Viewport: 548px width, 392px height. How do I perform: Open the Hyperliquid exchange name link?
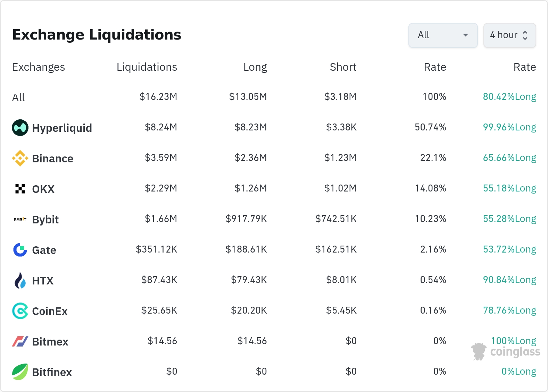coord(62,128)
